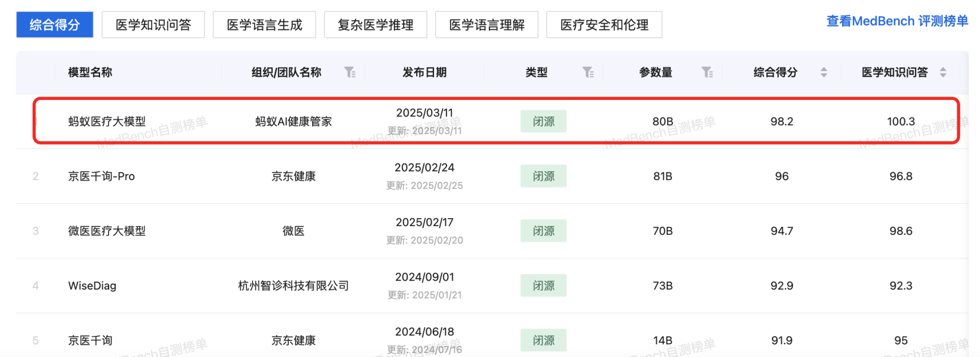Click 蚂蚁AI健康管家 organization cell
Screen dimensions: 980x357
(x=293, y=121)
